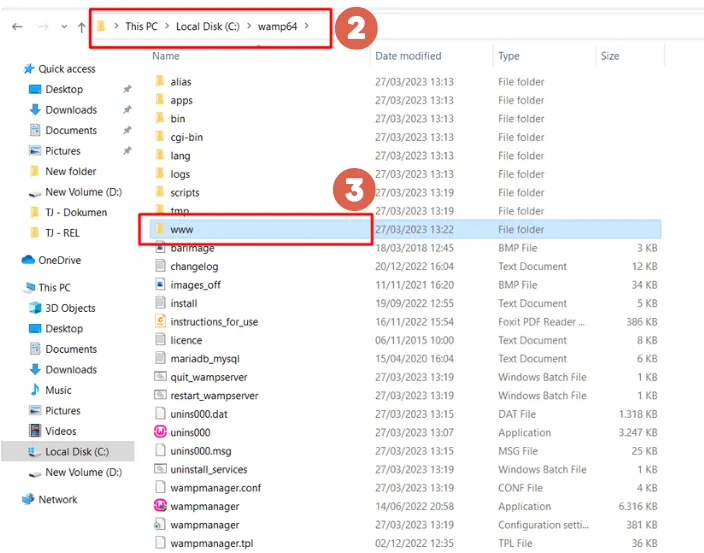
Task: Select the licence document icon
Action: 160,339
